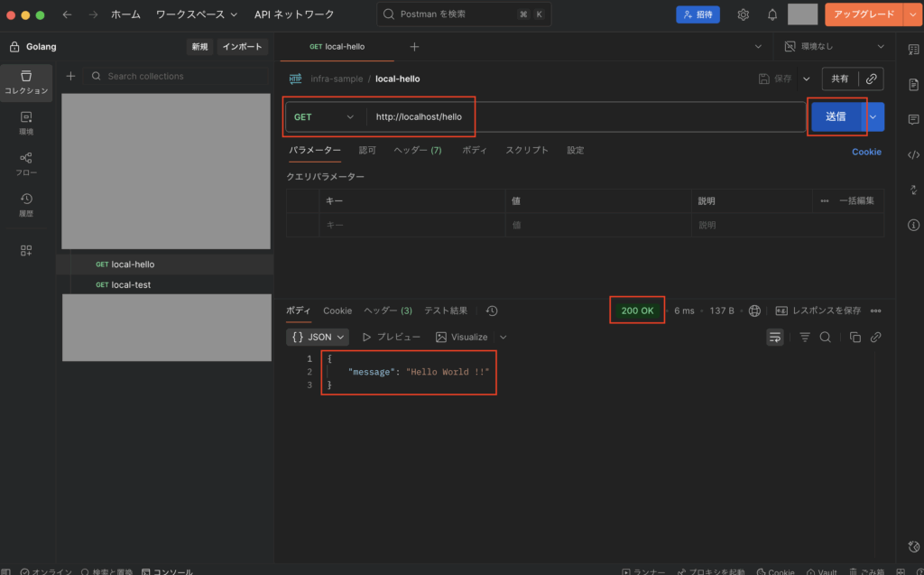Image resolution: width=924 pixels, height=575 pixels.
Task: Switch to the Headers (7) request tab
Action: (x=418, y=151)
